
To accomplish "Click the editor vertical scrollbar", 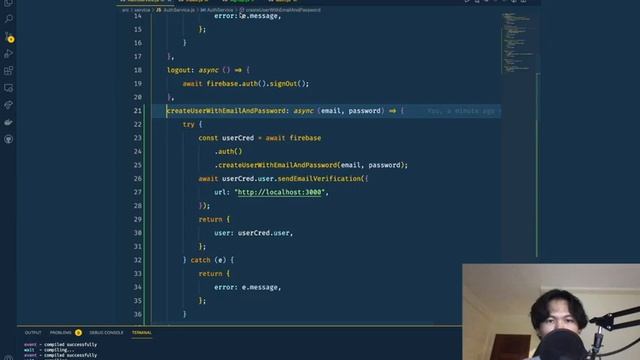I will pyautogui.click(x=538, y=164).
